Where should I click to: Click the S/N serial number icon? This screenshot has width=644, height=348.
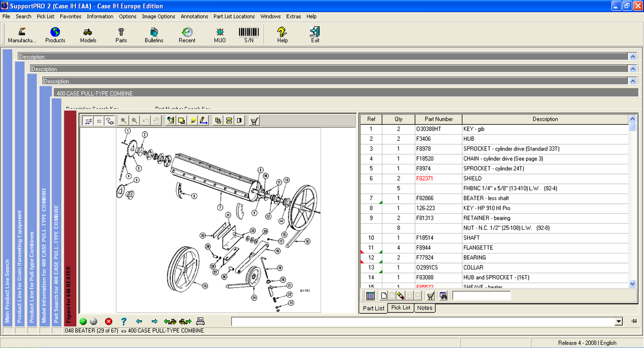pos(249,35)
